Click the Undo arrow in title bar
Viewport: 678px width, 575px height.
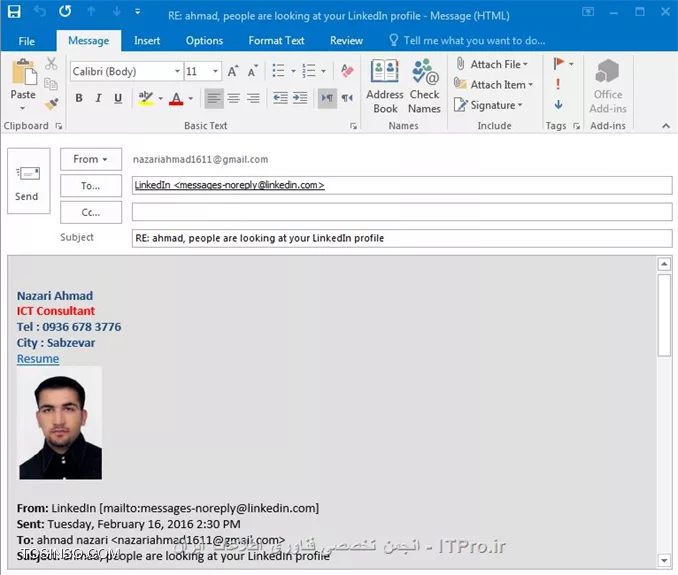(40, 11)
